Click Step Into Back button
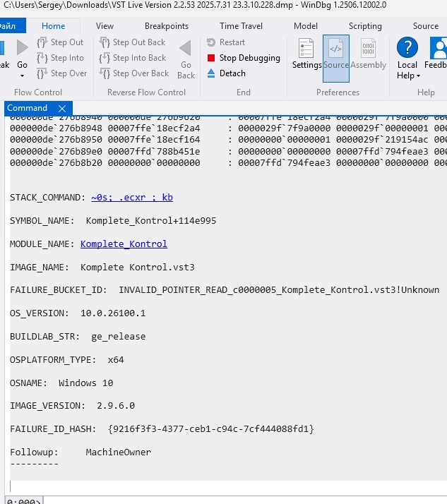The image size is (447, 504). 133,58
